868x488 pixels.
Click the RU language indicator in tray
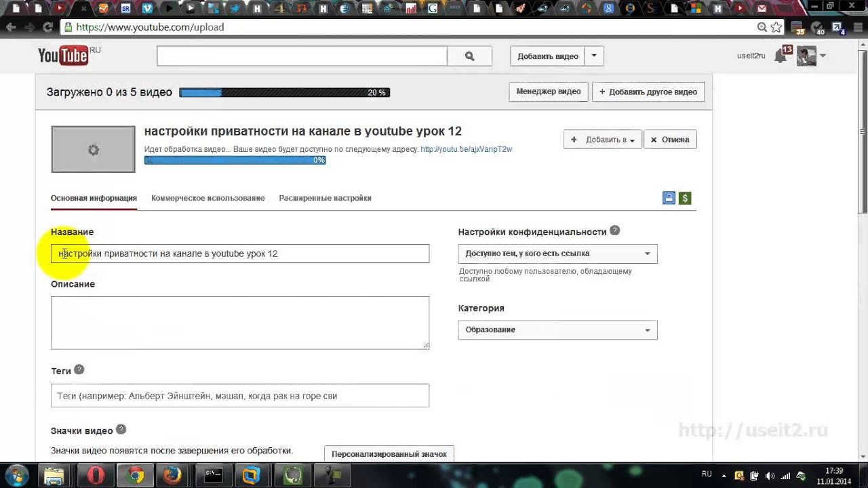coord(707,474)
